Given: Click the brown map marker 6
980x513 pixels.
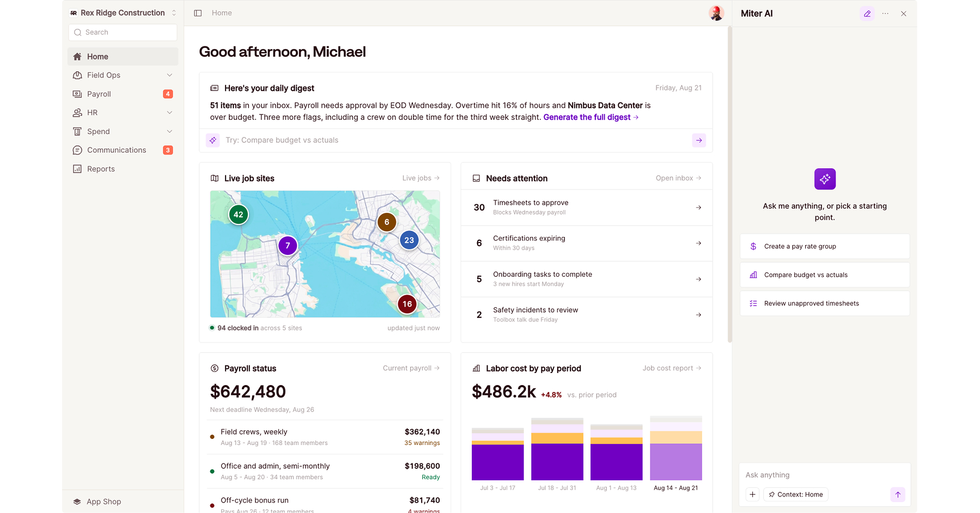Looking at the screenshot, I should pos(387,222).
